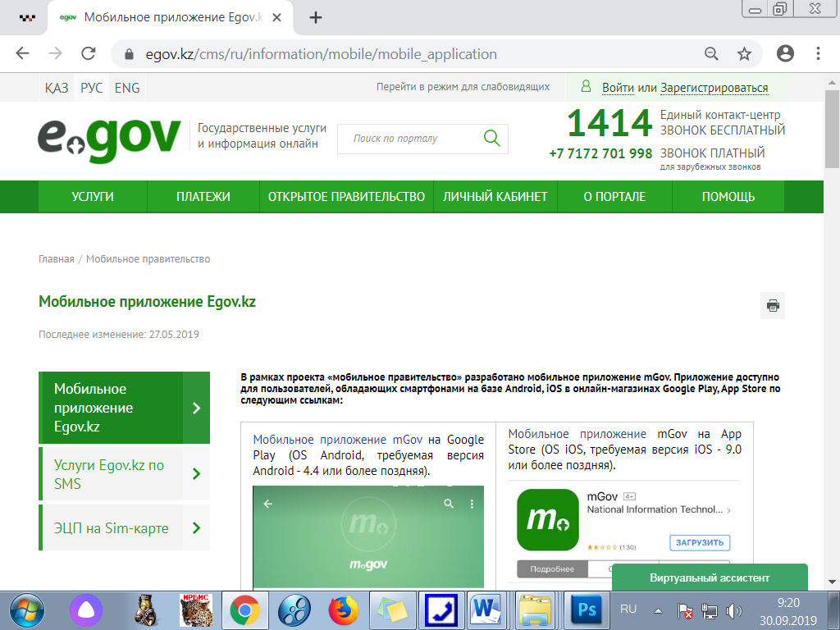Open the zoom magnifier in address bar
The height and width of the screenshot is (630, 840).
[711, 53]
